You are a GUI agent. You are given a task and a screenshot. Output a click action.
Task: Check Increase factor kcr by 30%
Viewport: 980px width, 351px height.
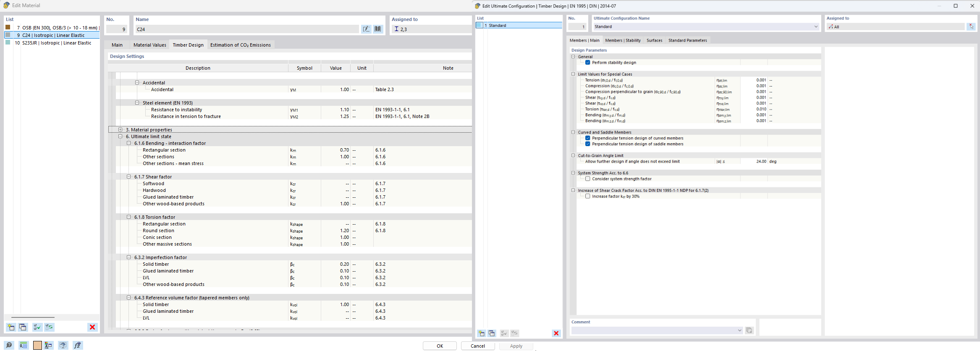[x=588, y=196]
